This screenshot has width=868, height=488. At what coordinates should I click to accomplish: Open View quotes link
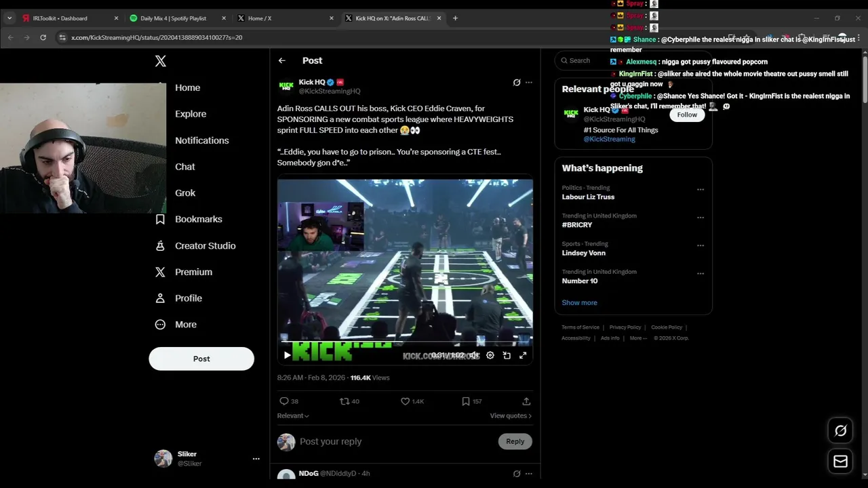click(511, 415)
